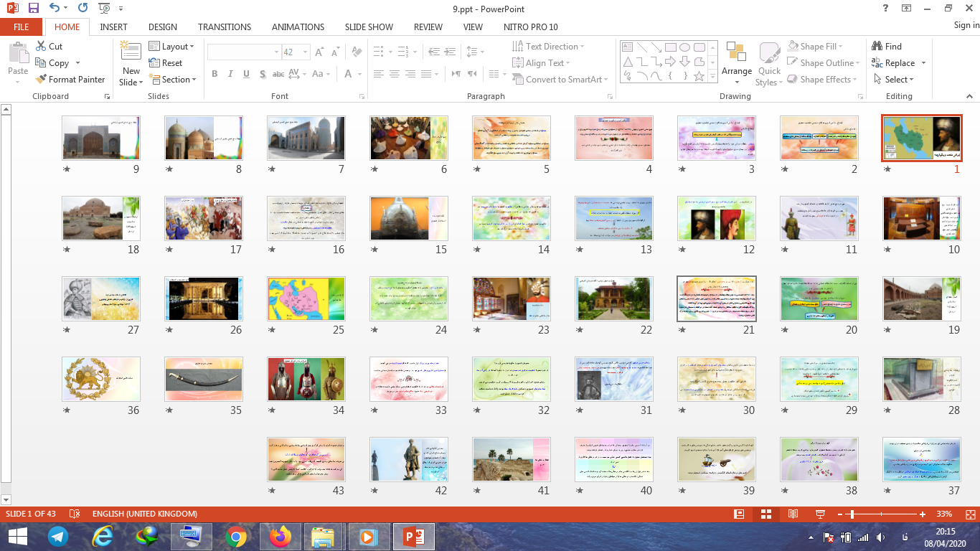This screenshot has height=551, width=980.
Task: Click the zoom slider handle
Action: pos(852,514)
